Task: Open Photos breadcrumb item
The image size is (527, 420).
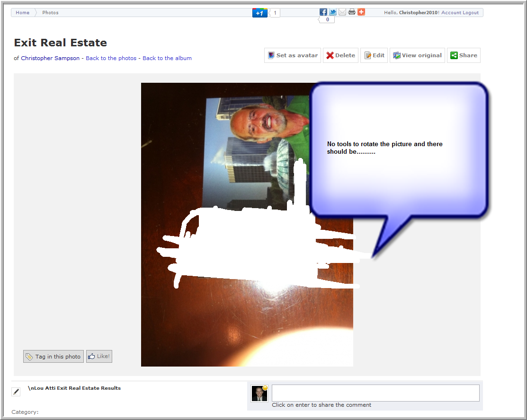Action: [50, 13]
